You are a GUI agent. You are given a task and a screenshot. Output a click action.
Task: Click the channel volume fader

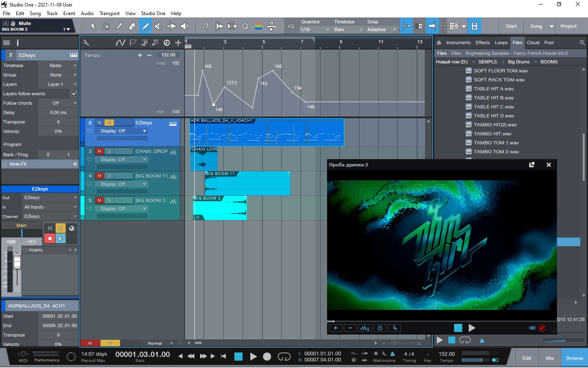(17, 262)
